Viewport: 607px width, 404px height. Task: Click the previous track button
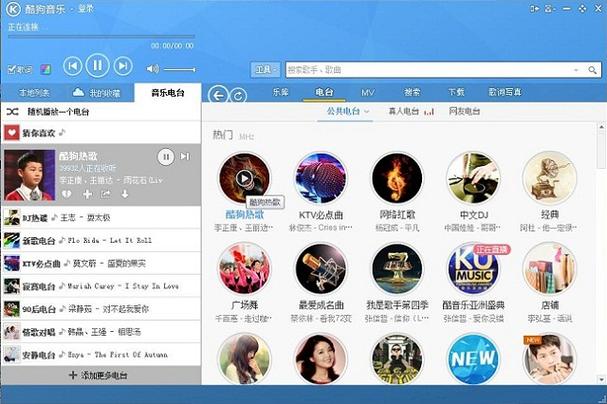[72, 66]
